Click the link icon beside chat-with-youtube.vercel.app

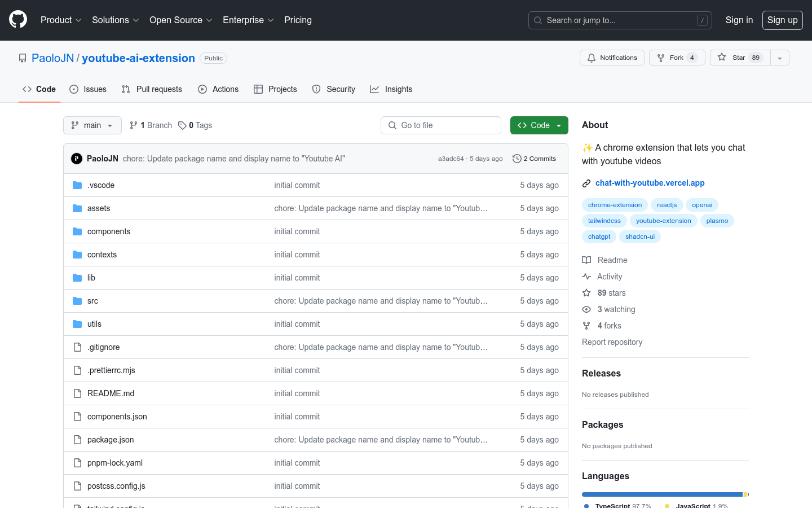(586, 183)
